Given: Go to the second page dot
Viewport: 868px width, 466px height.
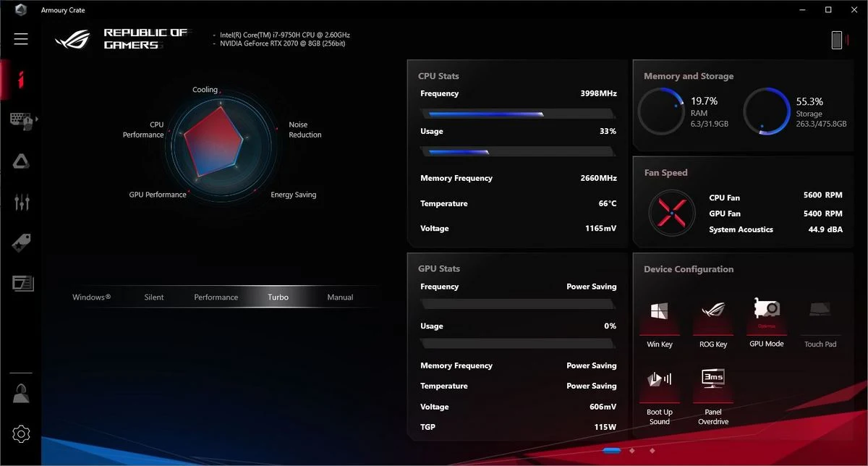Looking at the screenshot, I should (631, 450).
